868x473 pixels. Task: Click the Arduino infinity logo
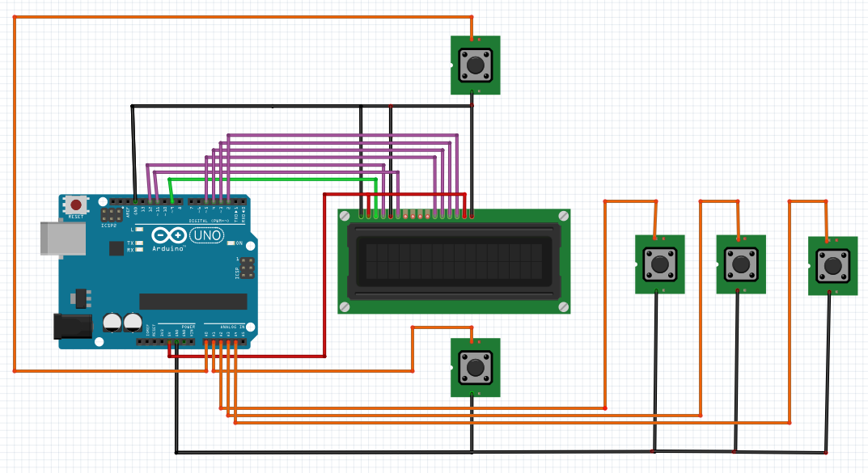(x=169, y=235)
